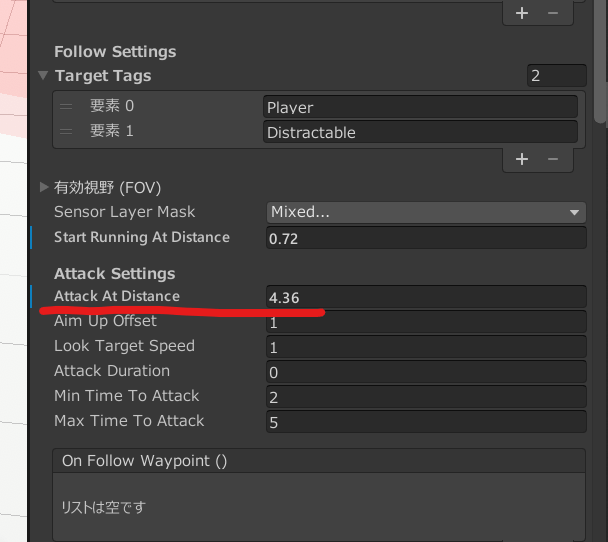
Task: Edit the Player tag field
Action: point(420,107)
